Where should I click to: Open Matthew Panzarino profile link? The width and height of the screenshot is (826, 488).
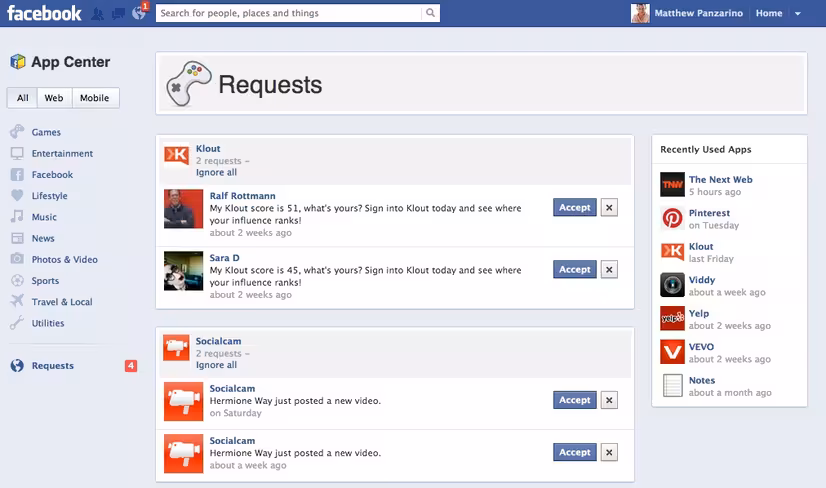pos(699,13)
